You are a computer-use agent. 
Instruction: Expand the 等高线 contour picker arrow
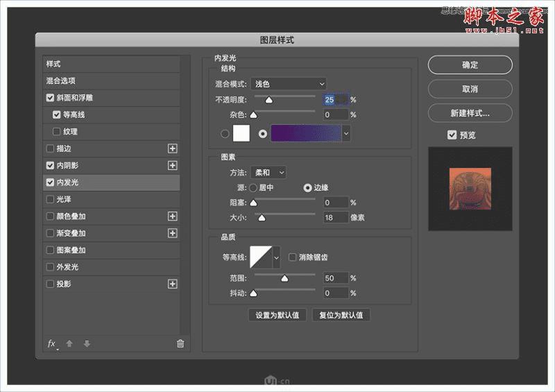click(x=276, y=257)
